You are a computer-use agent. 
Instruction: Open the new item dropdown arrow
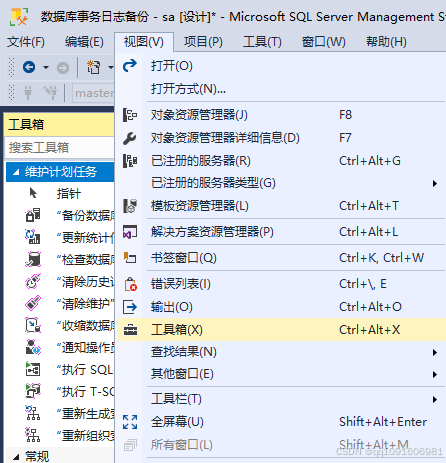(x=110, y=68)
